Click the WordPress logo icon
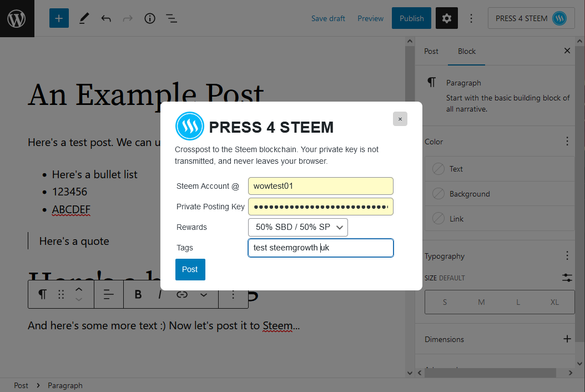Image resolution: width=585 pixels, height=392 pixels. [17, 18]
